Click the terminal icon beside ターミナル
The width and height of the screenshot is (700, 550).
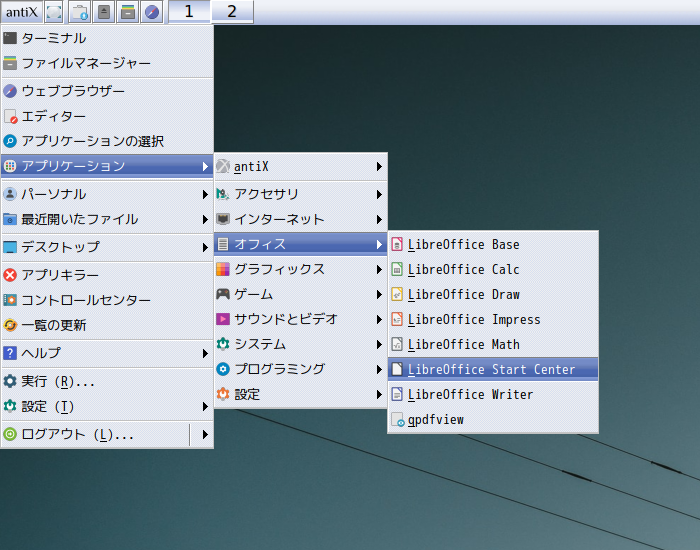click(x=10, y=38)
